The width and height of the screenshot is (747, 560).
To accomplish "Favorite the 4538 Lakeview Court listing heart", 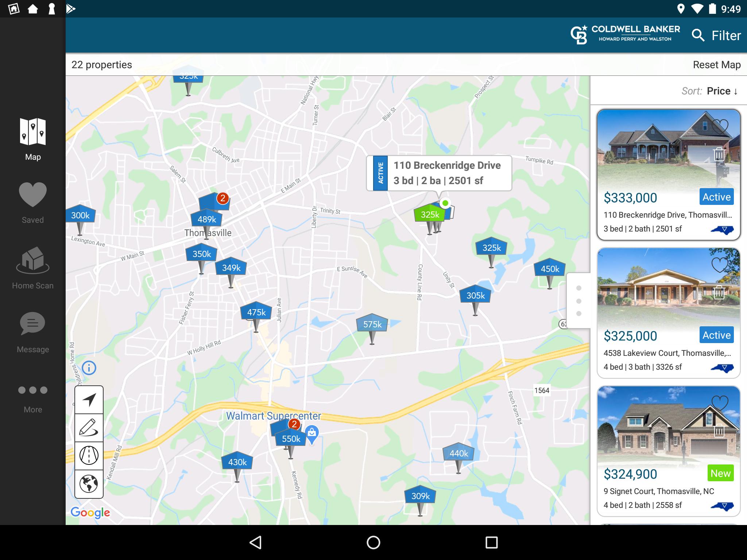I will click(x=720, y=265).
